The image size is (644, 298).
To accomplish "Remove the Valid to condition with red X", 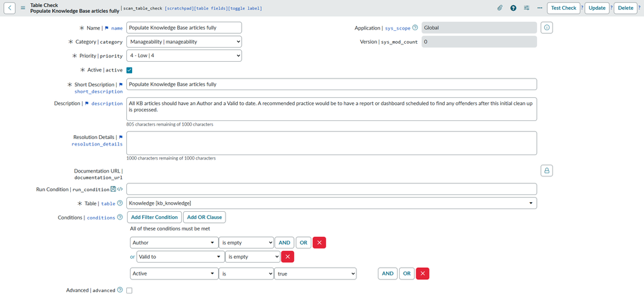I will [287, 257].
